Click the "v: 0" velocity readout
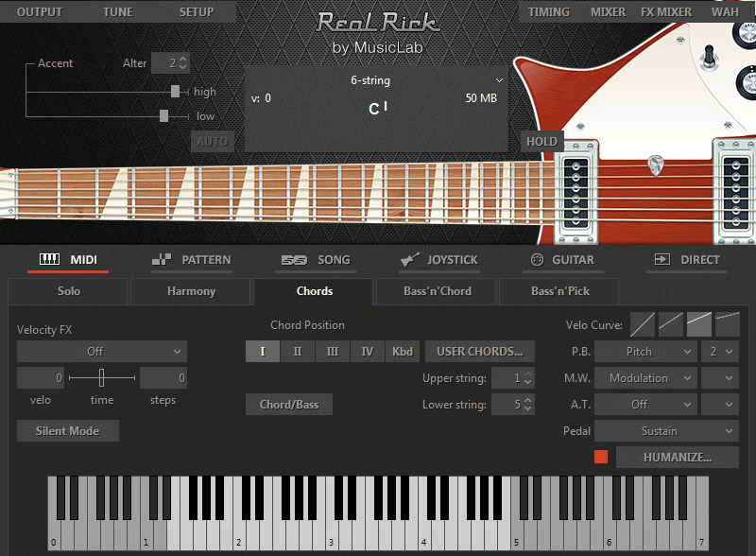This screenshot has width=756, height=556. click(x=261, y=98)
